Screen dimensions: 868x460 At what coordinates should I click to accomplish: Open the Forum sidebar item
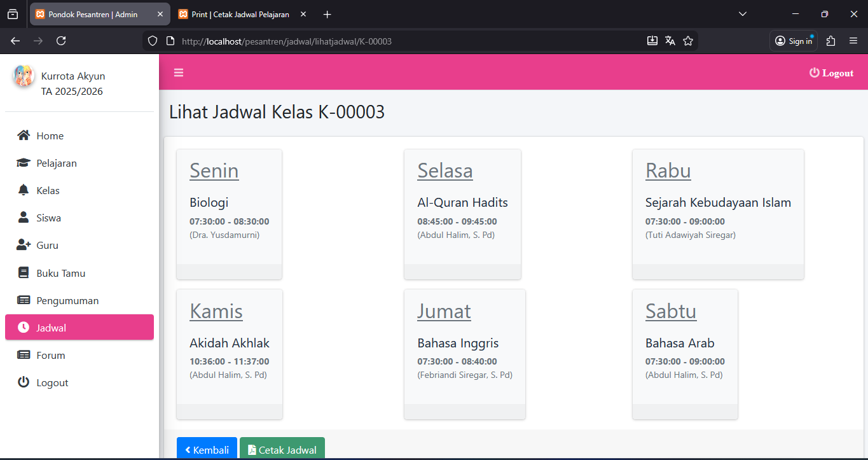(51, 355)
